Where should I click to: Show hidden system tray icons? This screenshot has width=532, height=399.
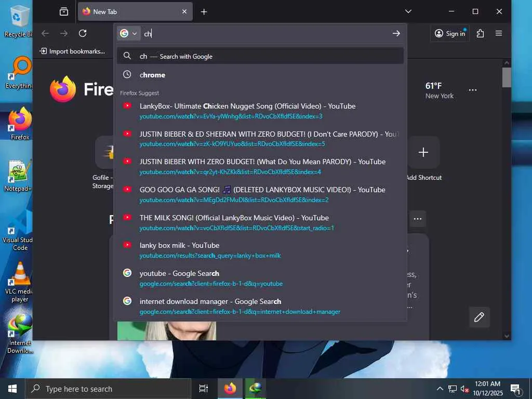click(440, 389)
